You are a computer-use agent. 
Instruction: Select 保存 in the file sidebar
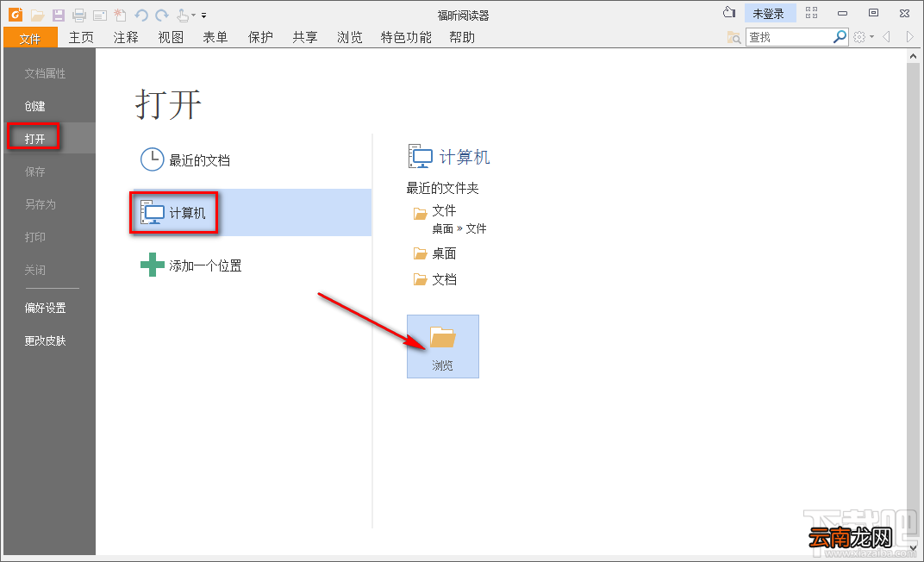49,172
